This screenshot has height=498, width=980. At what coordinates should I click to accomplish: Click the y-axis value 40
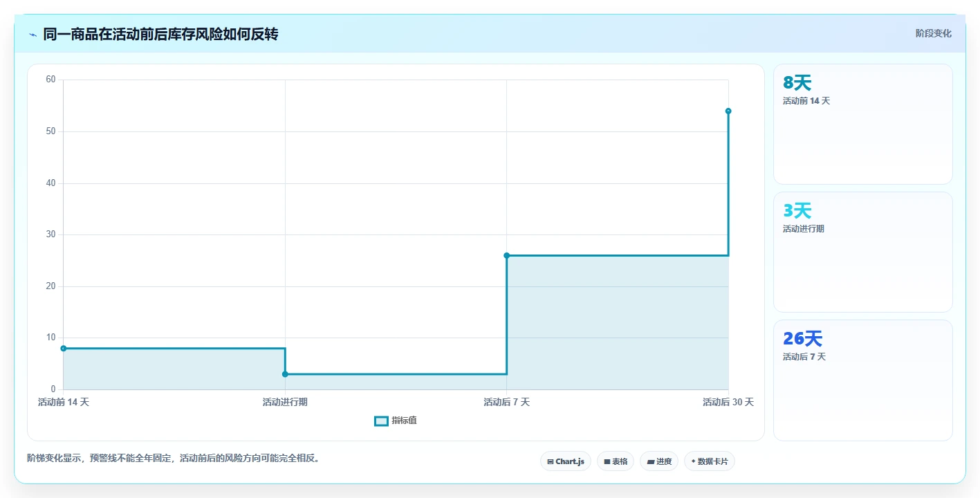pos(50,183)
